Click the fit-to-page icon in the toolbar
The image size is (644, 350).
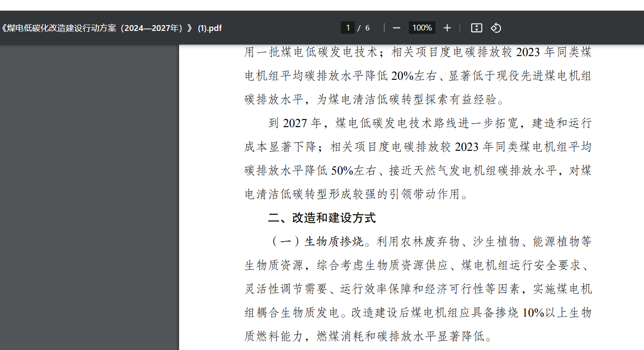[x=476, y=28]
